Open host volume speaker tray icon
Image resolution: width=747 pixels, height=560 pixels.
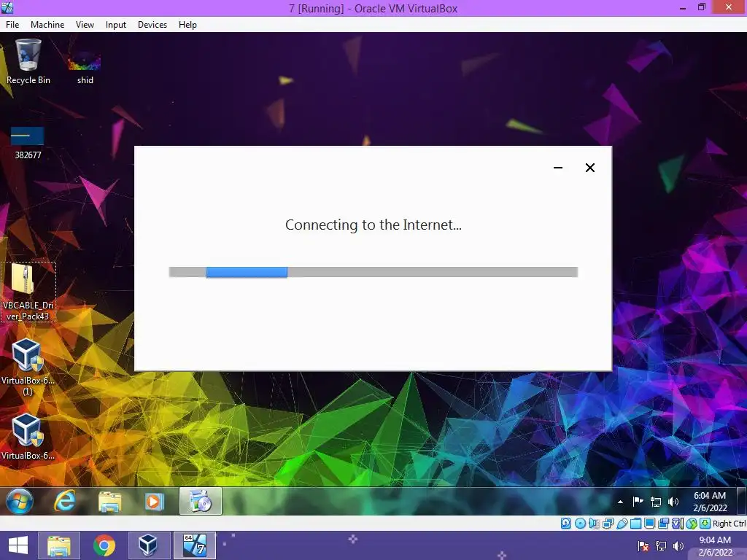pos(678,546)
